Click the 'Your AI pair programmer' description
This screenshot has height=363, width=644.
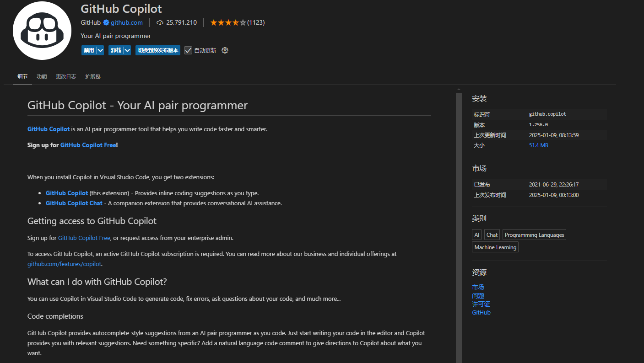115,36
